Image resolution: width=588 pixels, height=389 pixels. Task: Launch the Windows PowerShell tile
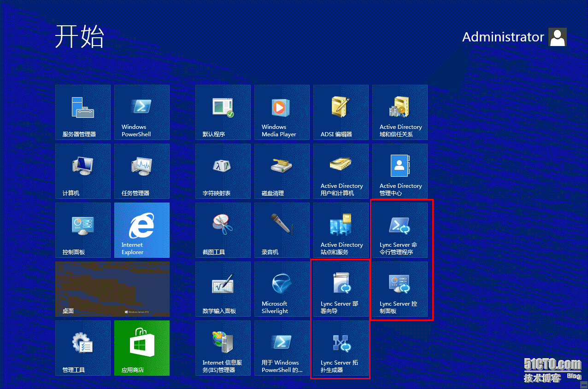click(x=142, y=112)
